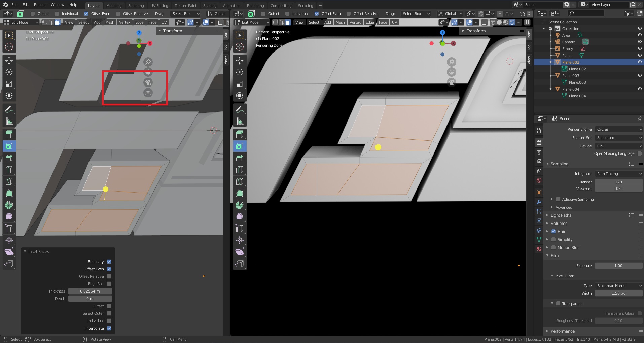Select the Move tool in left viewport
Viewport: 644px width, 343px height.
9,60
